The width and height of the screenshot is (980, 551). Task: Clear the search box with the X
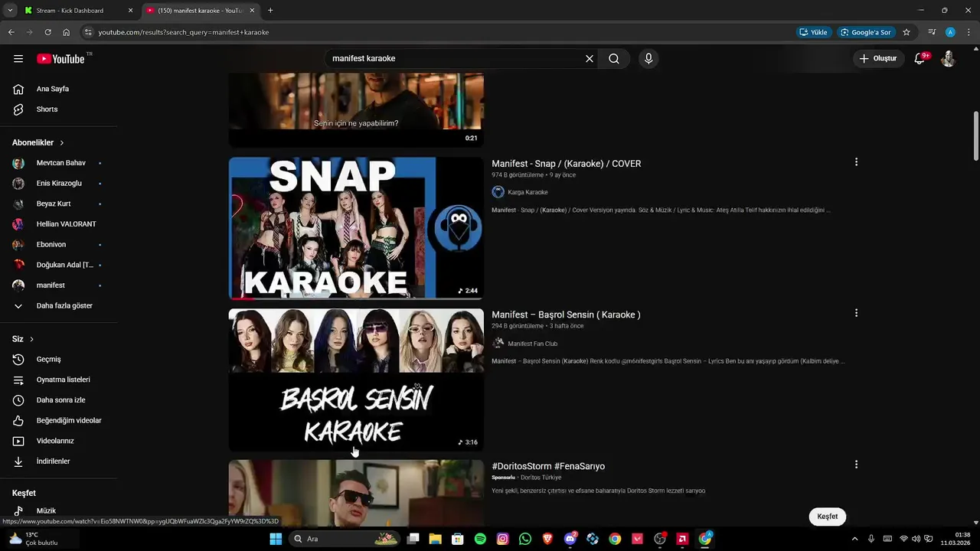click(x=590, y=59)
